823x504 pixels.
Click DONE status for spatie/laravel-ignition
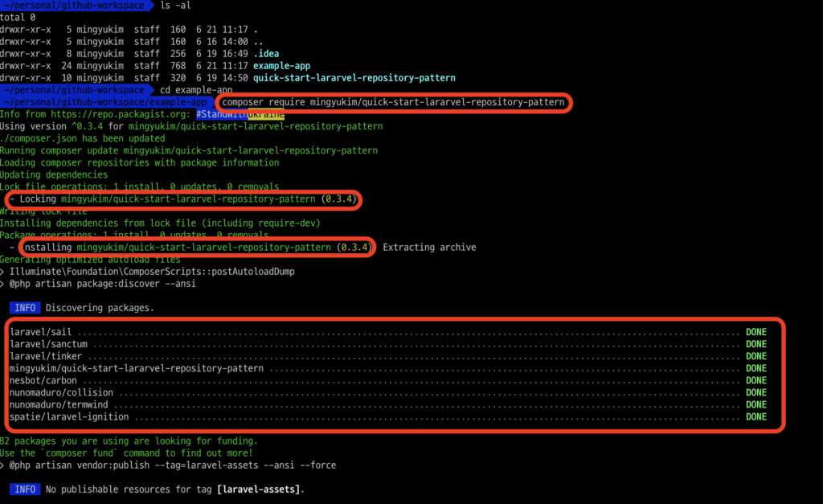point(756,416)
